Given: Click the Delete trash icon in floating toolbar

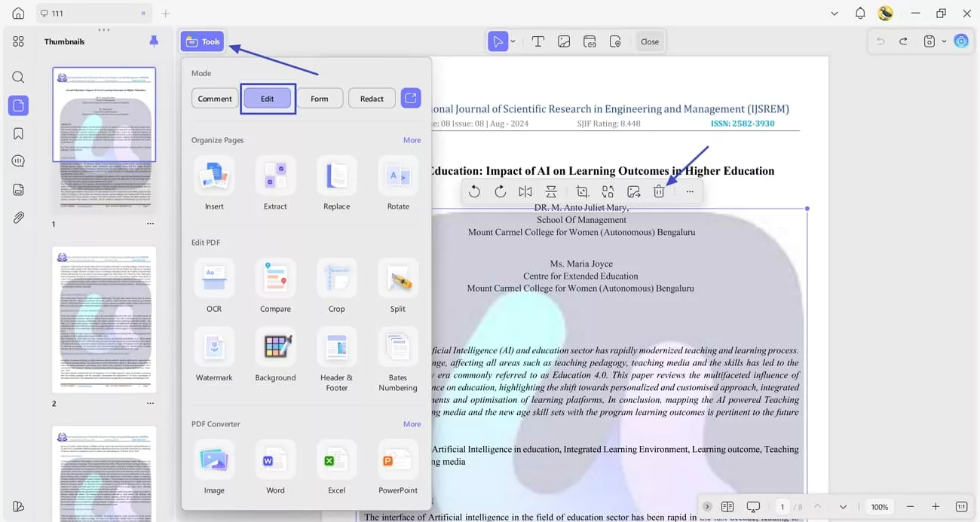Looking at the screenshot, I should tap(659, 191).
